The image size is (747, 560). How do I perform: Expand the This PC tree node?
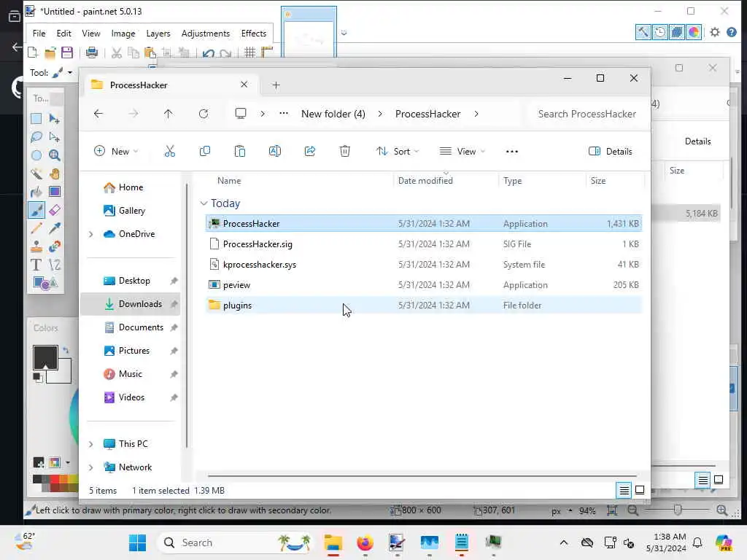[x=91, y=444]
